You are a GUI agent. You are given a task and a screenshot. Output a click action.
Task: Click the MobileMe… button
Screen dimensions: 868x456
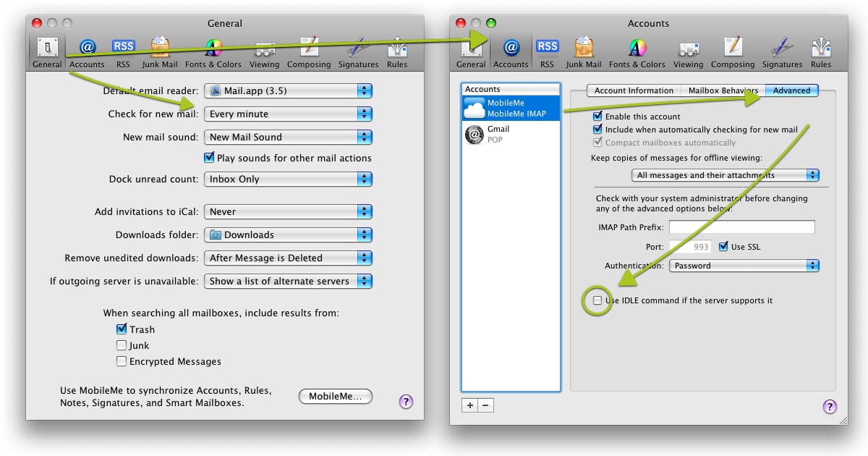pos(336,397)
